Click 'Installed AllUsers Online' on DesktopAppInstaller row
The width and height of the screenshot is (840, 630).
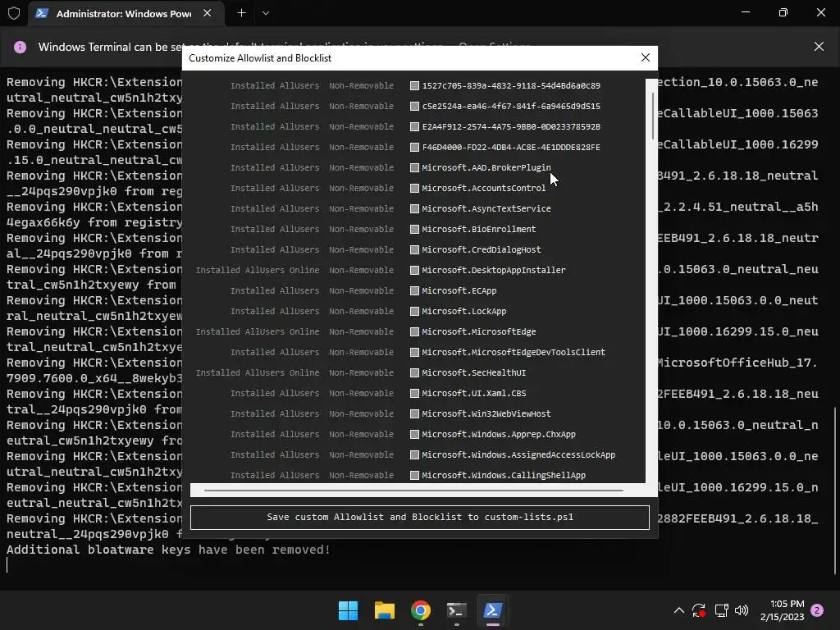coord(257,271)
